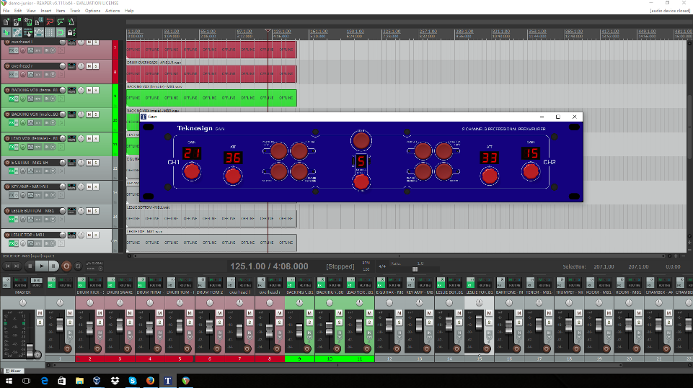Click the transport play button
Viewport: 693px width, 388px height.
[x=41, y=266]
